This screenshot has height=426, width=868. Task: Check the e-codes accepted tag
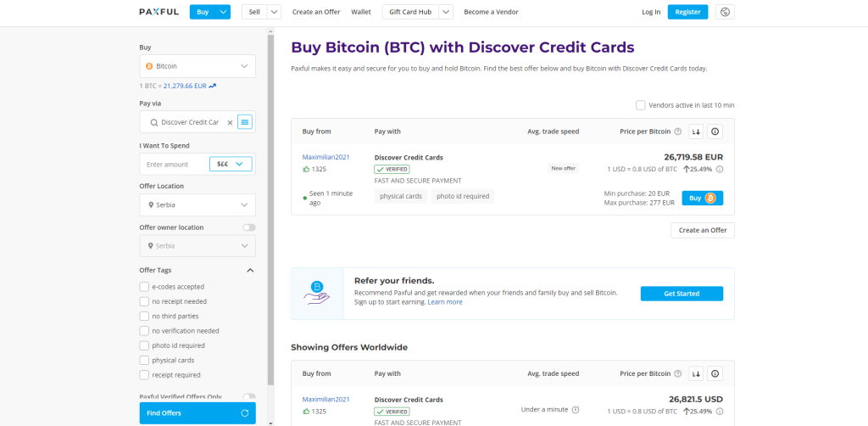click(x=144, y=287)
